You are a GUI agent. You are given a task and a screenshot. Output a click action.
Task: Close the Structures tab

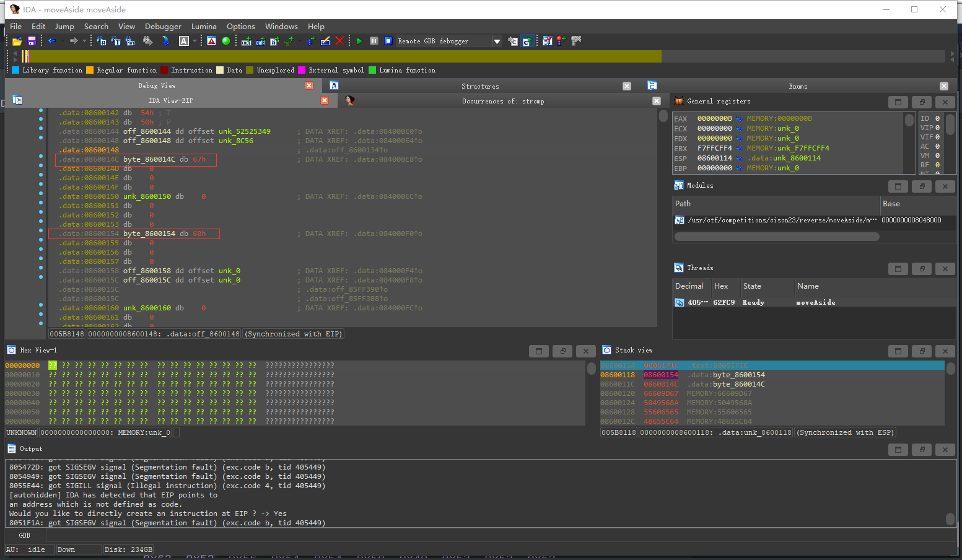click(x=627, y=86)
